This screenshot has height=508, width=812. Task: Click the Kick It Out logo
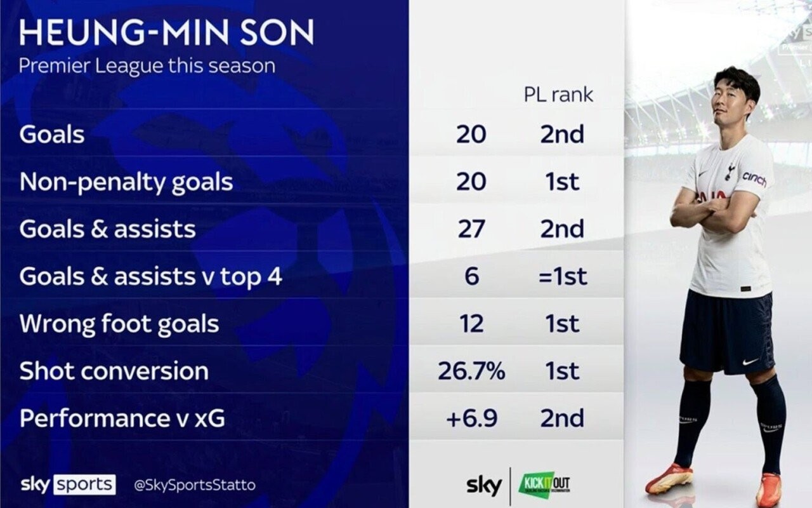click(544, 485)
